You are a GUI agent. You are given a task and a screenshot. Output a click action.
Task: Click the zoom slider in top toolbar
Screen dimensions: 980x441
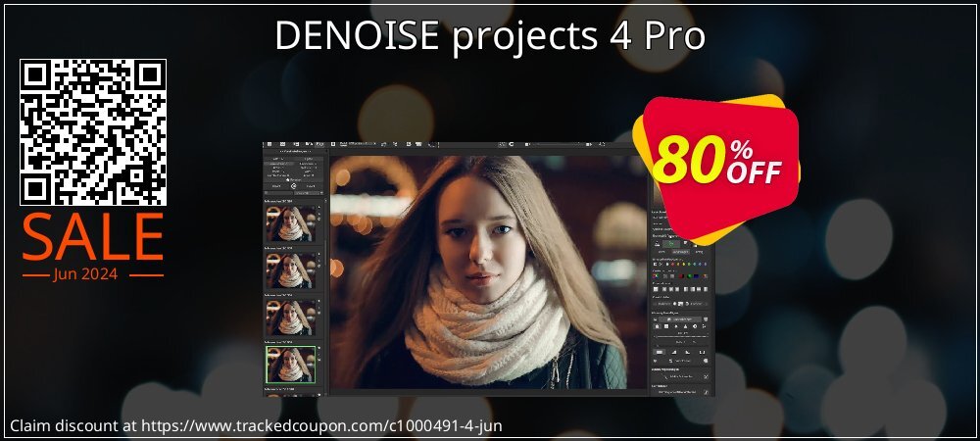coord(559,144)
